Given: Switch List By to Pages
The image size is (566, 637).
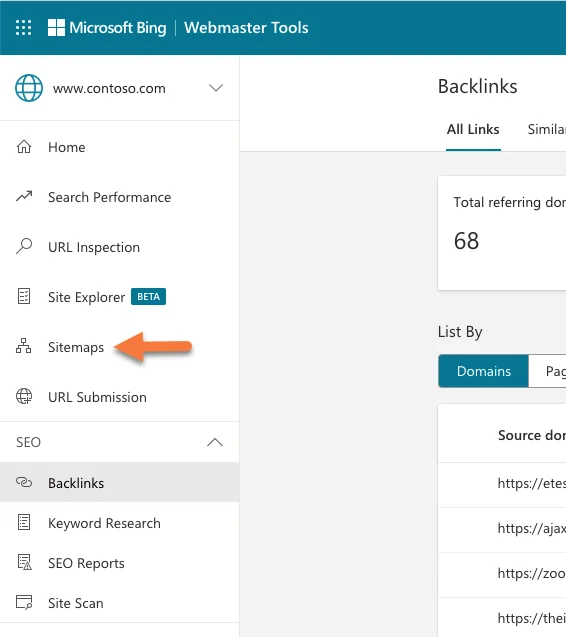Looking at the screenshot, I should click(x=547, y=371).
